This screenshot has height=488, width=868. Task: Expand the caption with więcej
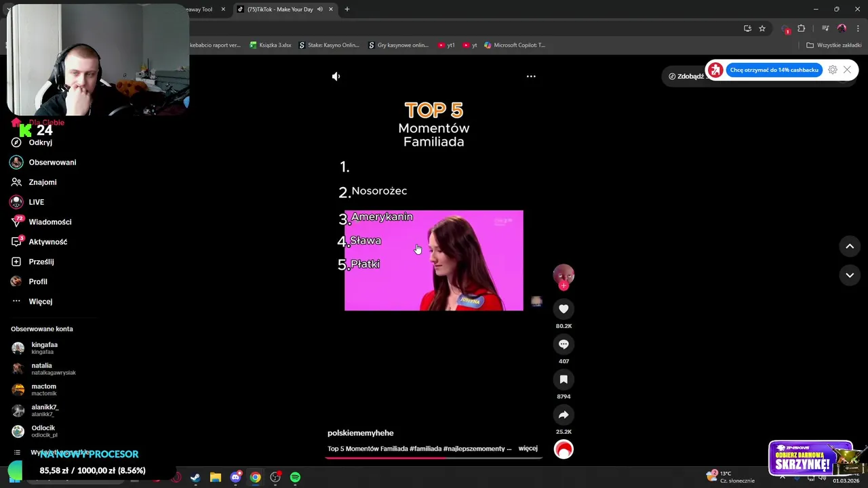pyautogui.click(x=528, y=449)
